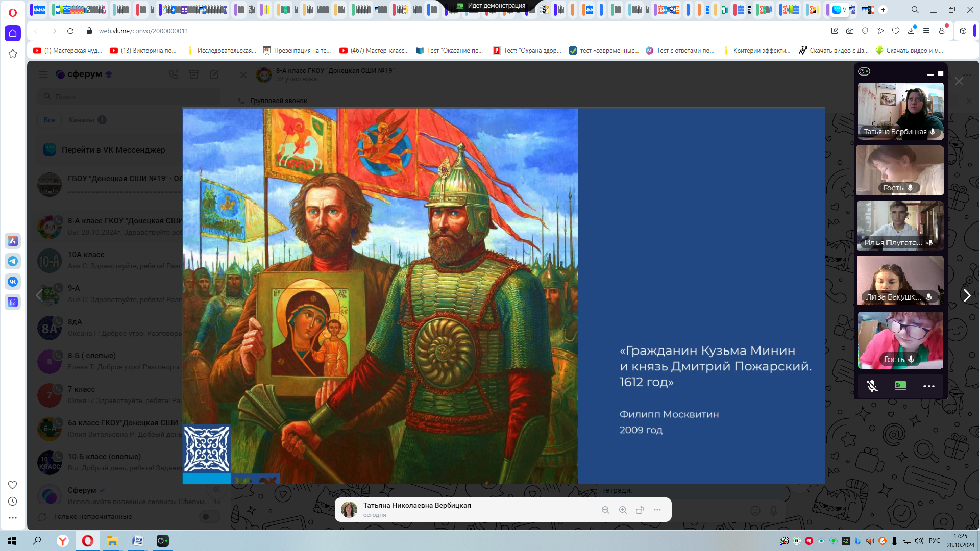This screenshot has width=980, height=551.
Task: Click Групповой звонок banner
Action: pyautogui.click(x=278, y=101)
